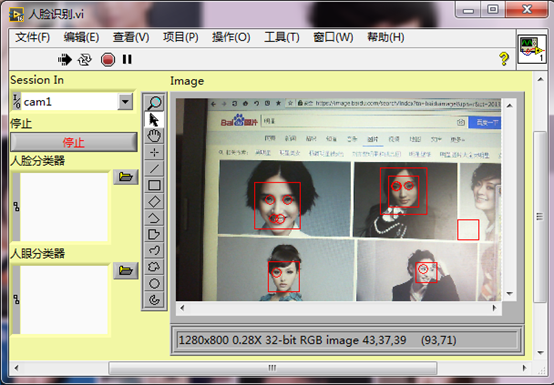Open the 工具(T) menu
This screenshot has width=554, height=385.
(x=282, y=37)
